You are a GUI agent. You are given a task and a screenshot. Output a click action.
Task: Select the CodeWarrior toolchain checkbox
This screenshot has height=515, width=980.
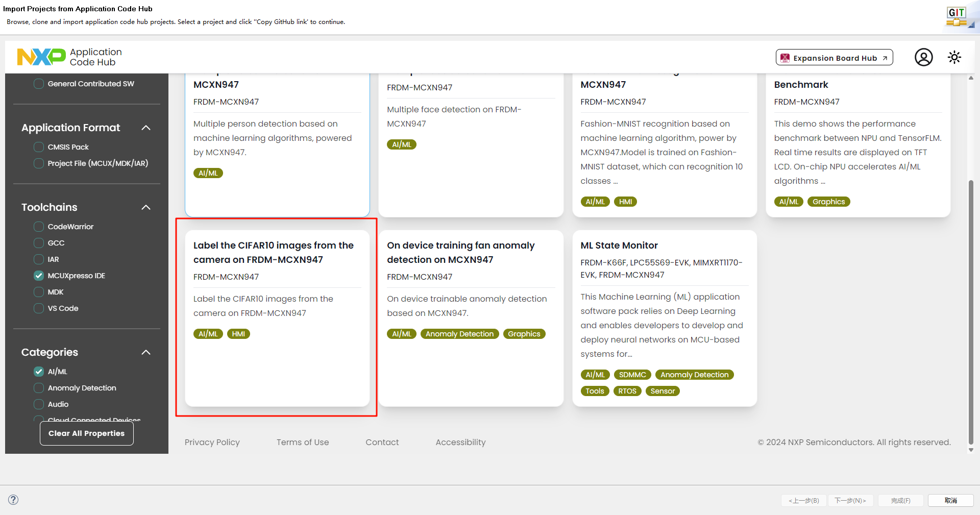click(39, 227)
